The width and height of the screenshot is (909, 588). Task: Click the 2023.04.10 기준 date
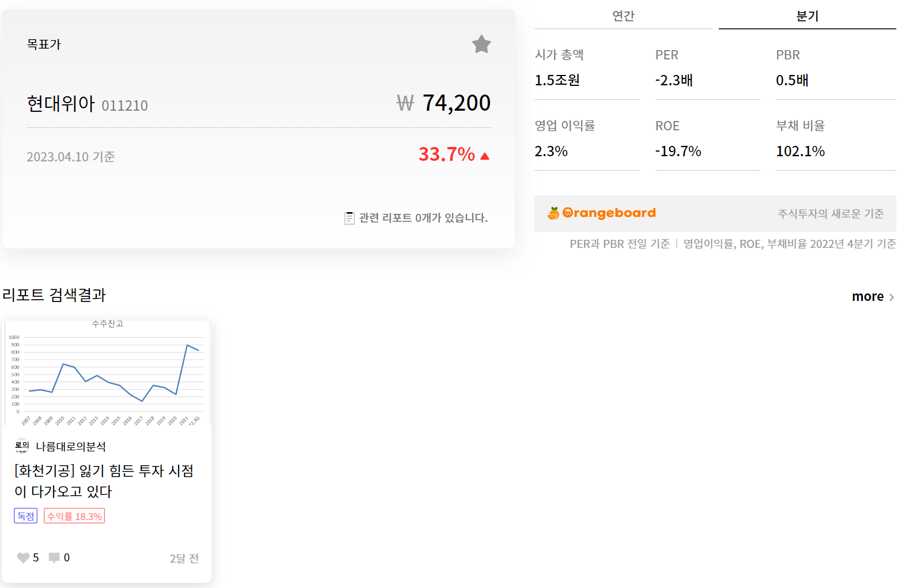[71, 157]
